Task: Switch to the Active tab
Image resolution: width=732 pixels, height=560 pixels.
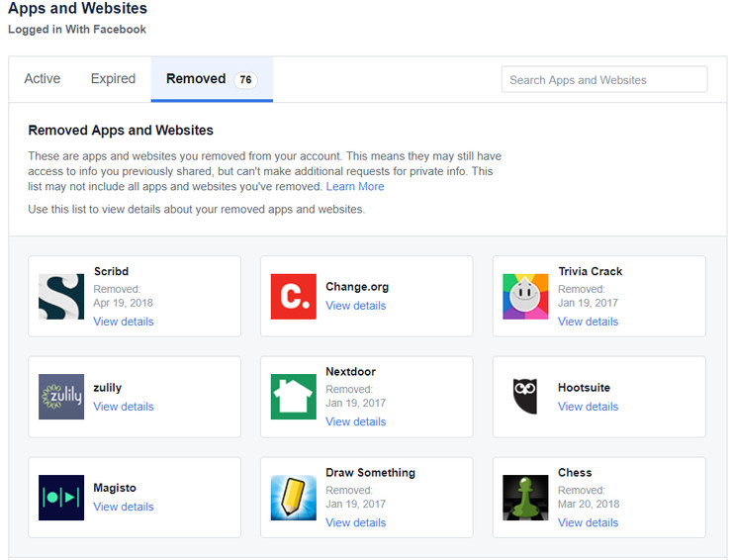Action: coord(43,79)
